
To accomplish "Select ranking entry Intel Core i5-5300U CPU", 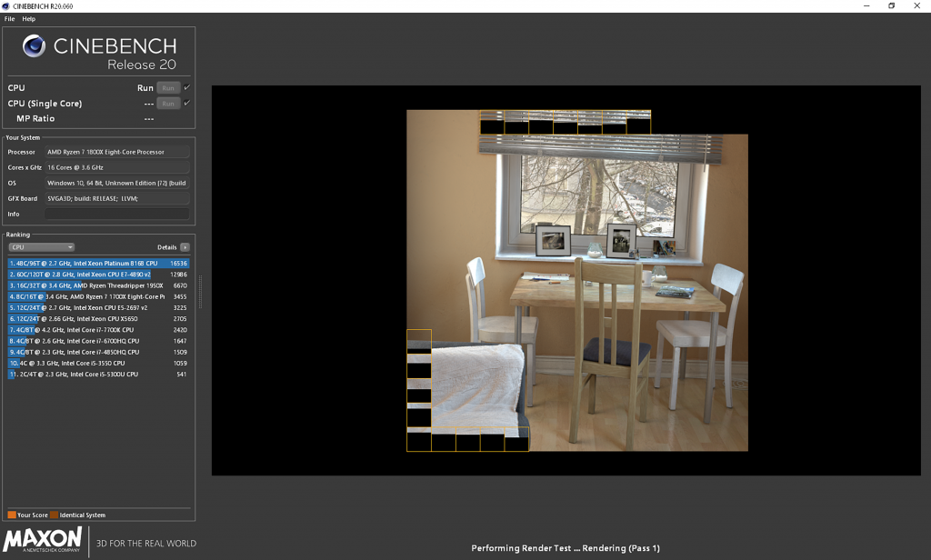I will pos(98,375).
